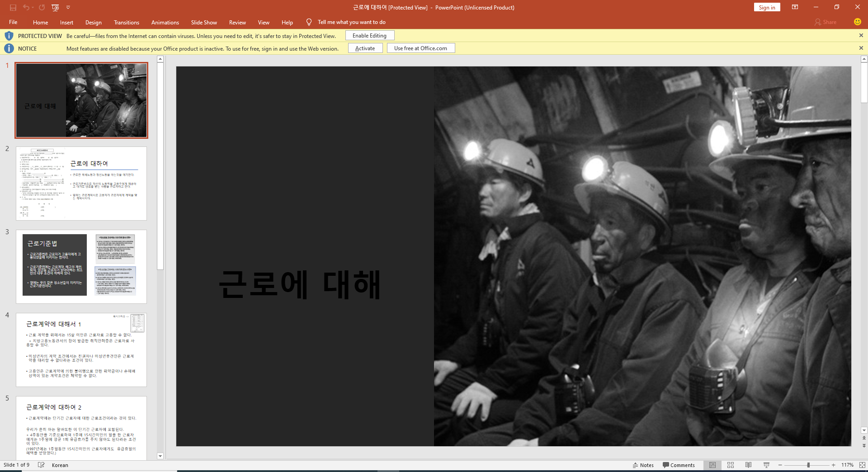The height and width of the screenshot is (472, 868).
Task: Toggle the Comments pane
Action: 679,465
